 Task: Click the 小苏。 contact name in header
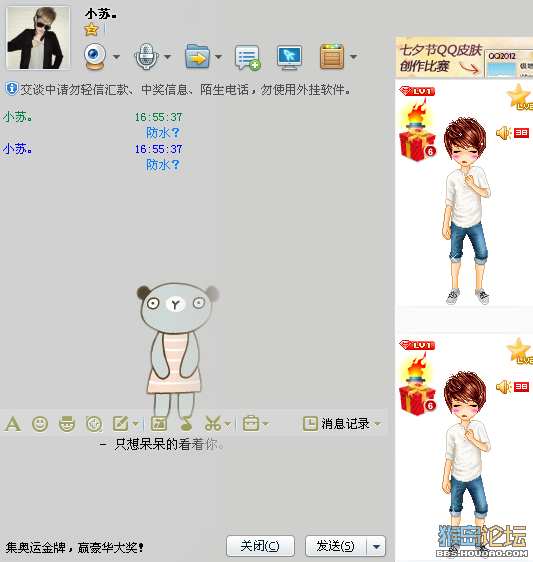(101, 14)
